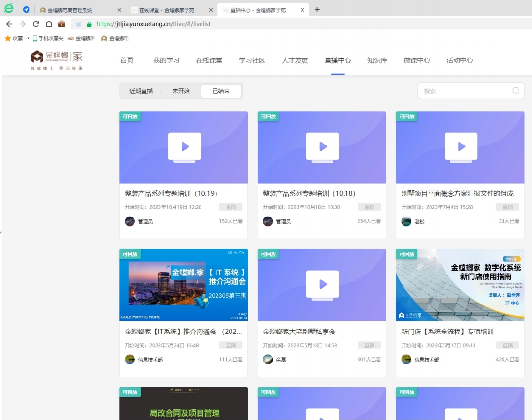This screenshot has height=420, width=532.
Task: Open title 新门店【系统全流程】专项培训
Action: pos(447,332)
